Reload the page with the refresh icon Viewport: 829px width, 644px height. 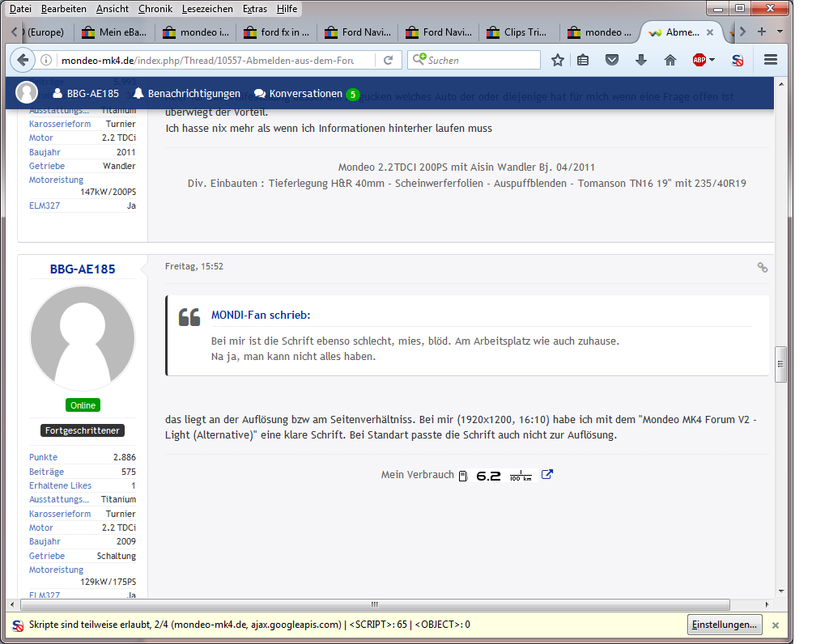tap(389, 60)
